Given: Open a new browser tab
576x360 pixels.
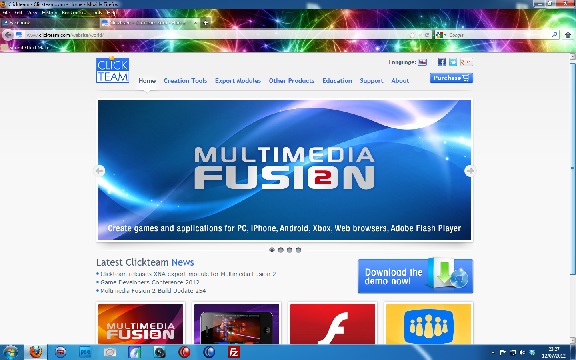Looking at the screenshot, I should coord(206,23).
